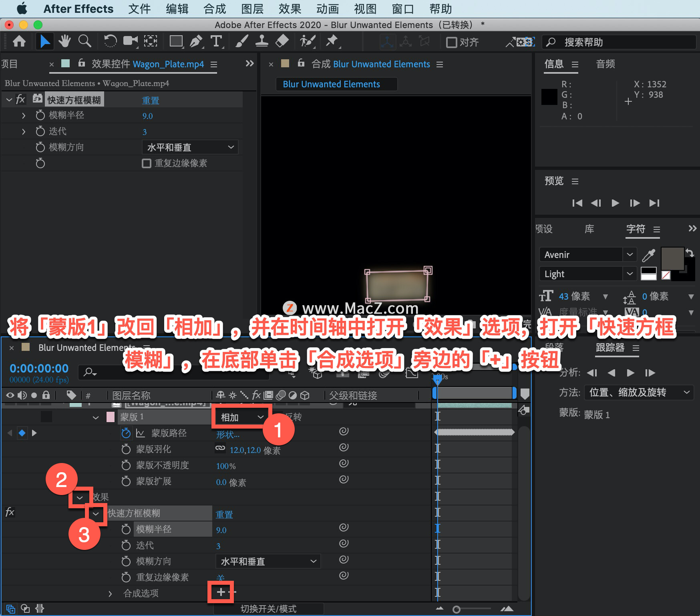Select the Zoom magnifier tool
Viewport: 700px width, 616px height.
click(x=84, y=41)
